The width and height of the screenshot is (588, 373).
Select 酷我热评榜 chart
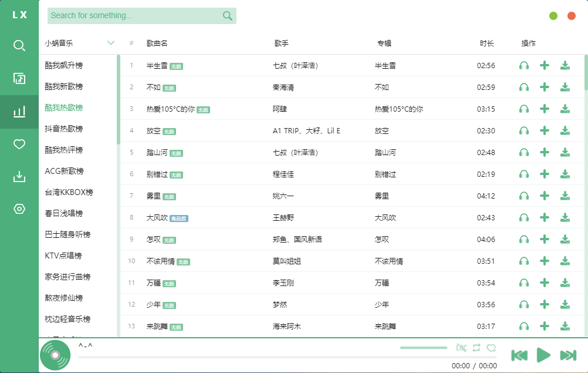tap(64, 150)
